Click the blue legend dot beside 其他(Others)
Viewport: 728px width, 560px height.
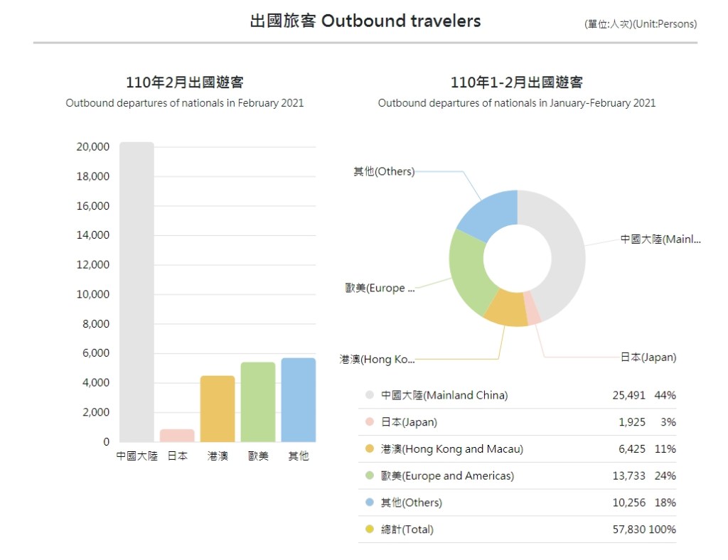coord(369,502)
